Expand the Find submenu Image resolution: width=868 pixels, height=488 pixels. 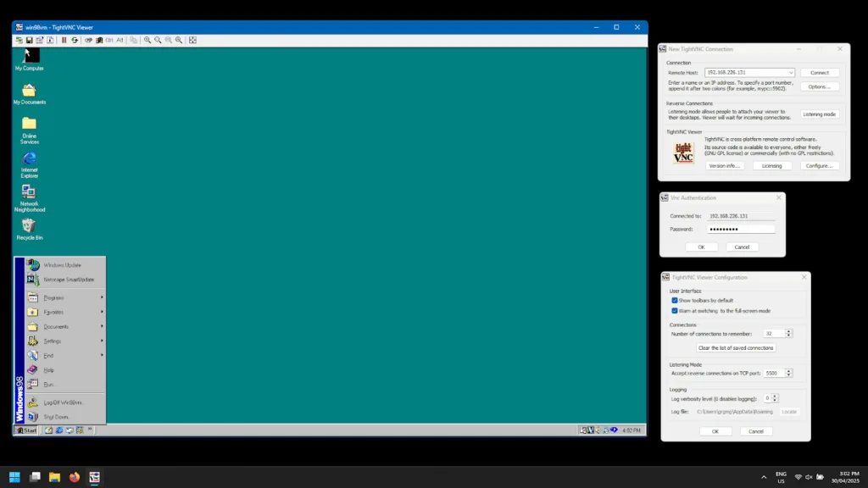pos(65,355)
